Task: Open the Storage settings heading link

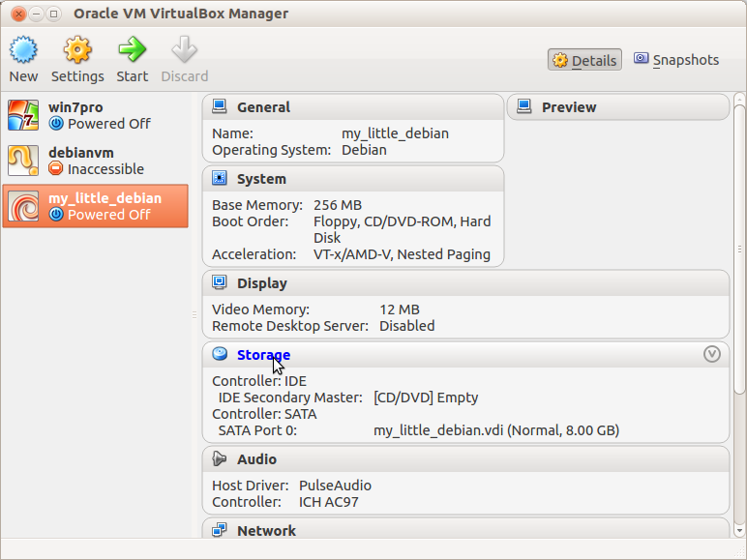Action: click(x=263, y=355)
